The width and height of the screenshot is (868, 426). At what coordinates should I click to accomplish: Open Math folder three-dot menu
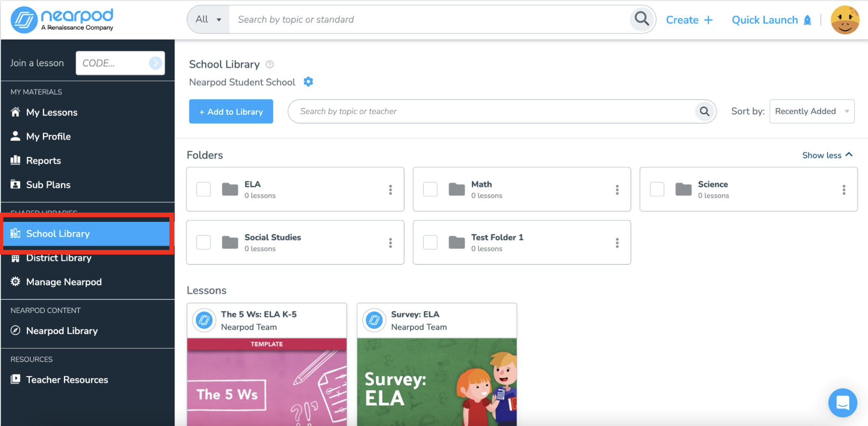coord(617,190)
